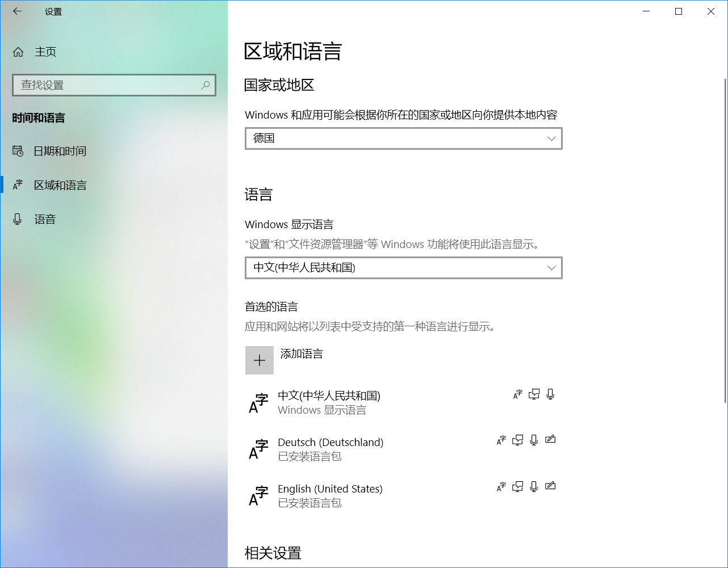Image resolution: width=728 pixels, height=568 pixels.
Task: Click the magnifier icon in search box
Action: pyautogui.click(x=206, y=85)
